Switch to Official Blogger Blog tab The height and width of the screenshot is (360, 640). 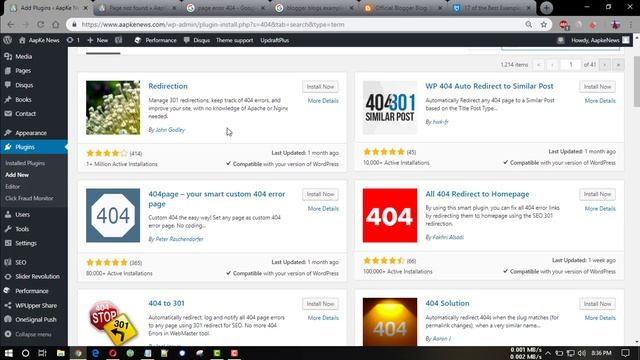point(402,8)
